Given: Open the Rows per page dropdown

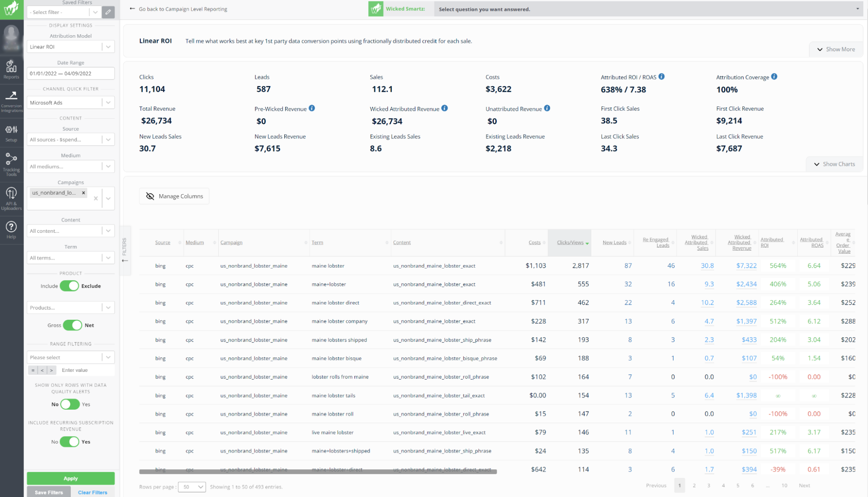Looking at the screenshot, I should coord(193,487).
